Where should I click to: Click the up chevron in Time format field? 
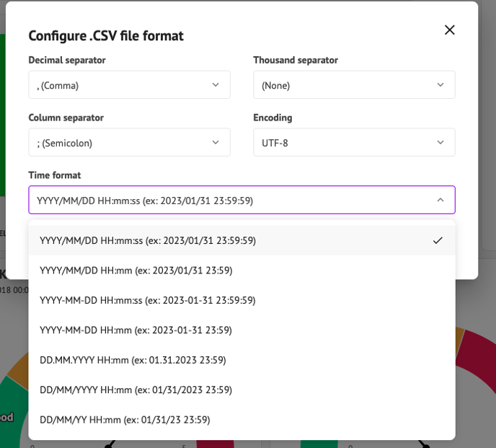click(440, 200)
